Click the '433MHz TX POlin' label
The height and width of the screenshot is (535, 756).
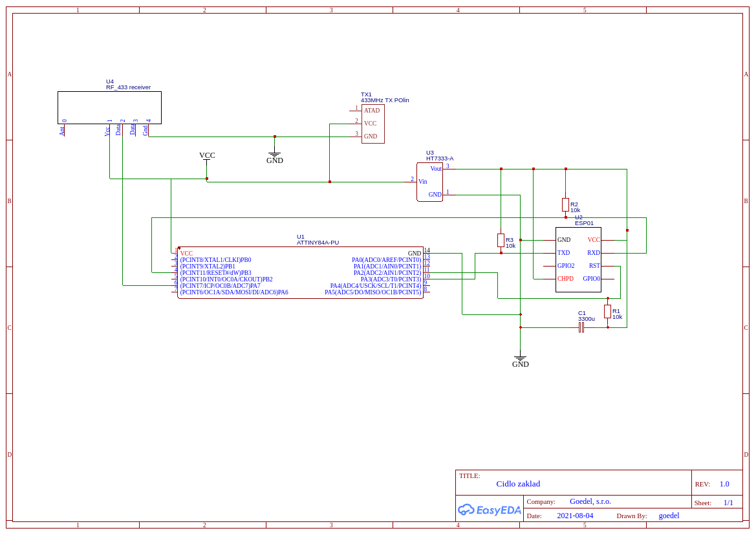(x=385, y=100)
